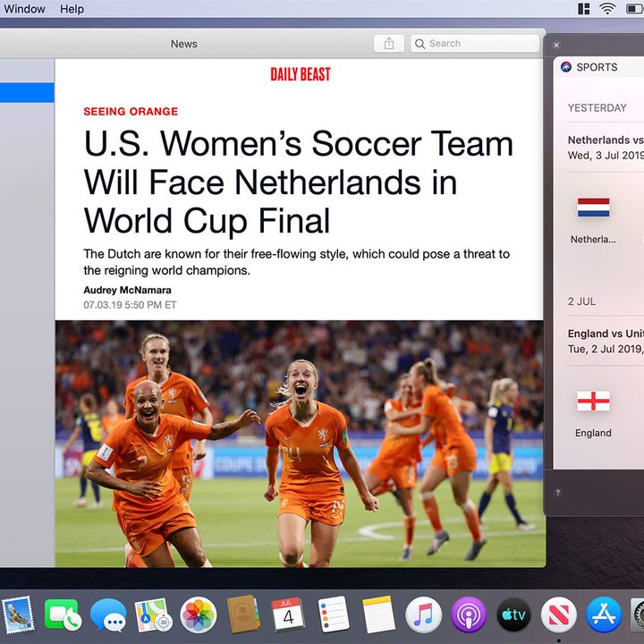Click author name Audrey McNamara
This screenshot has width=644, height=644.
127,290
